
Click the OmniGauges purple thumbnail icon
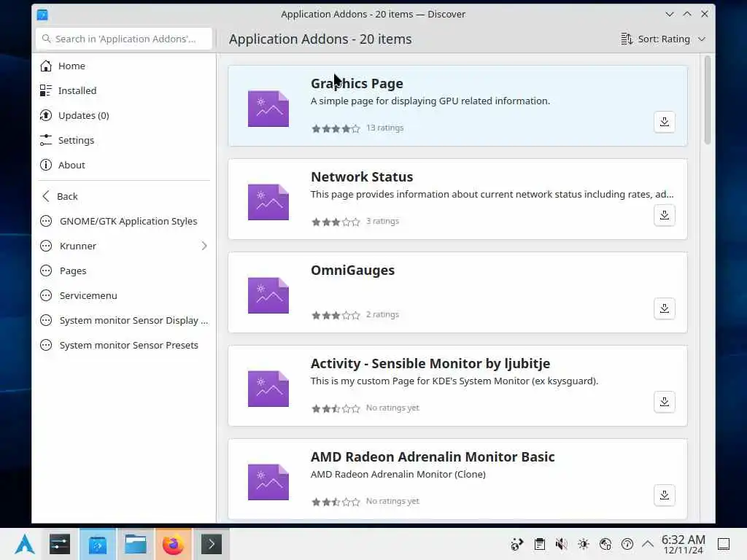pyautogui.click(x=268, y=295)
